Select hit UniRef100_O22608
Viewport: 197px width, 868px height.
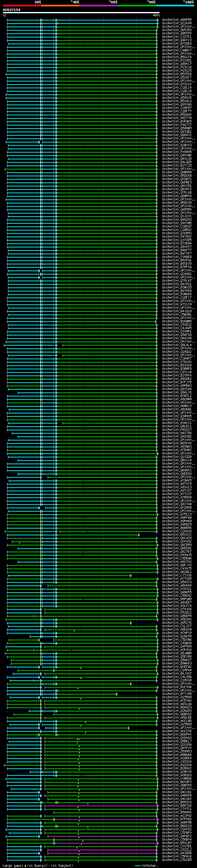point(177,23)
